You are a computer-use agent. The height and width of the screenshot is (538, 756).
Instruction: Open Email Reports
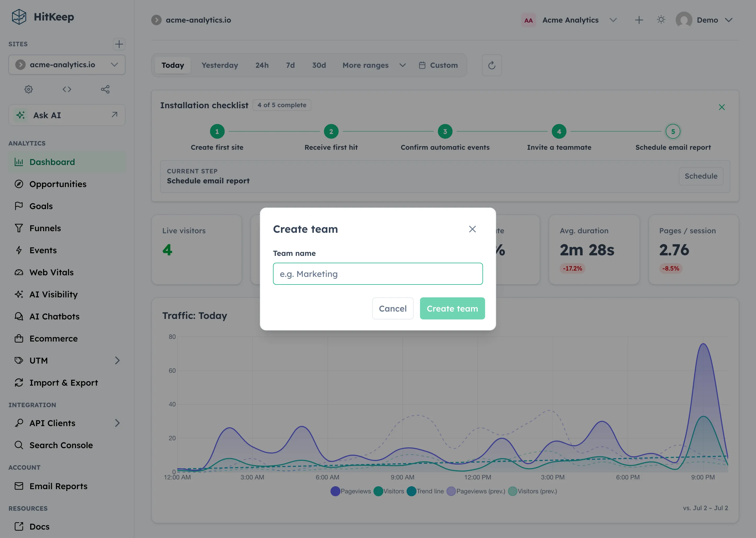pyautogui.click(x=67, y=486)
